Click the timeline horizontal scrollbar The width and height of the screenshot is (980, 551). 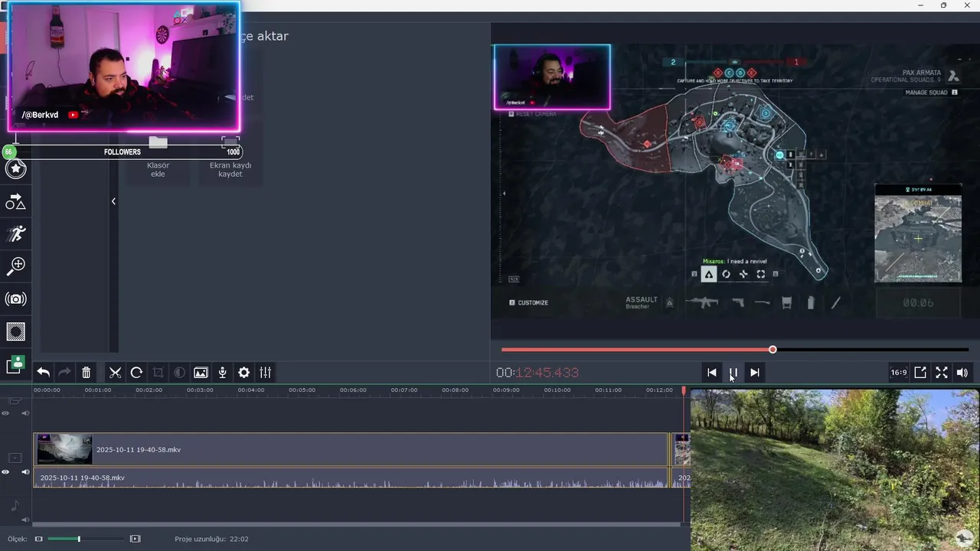pos(356,525)
